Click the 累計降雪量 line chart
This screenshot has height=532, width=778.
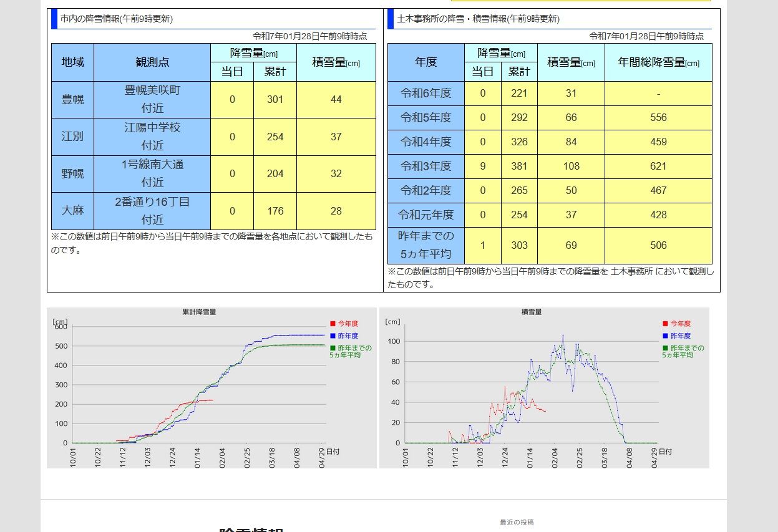[x=212, y=387]
